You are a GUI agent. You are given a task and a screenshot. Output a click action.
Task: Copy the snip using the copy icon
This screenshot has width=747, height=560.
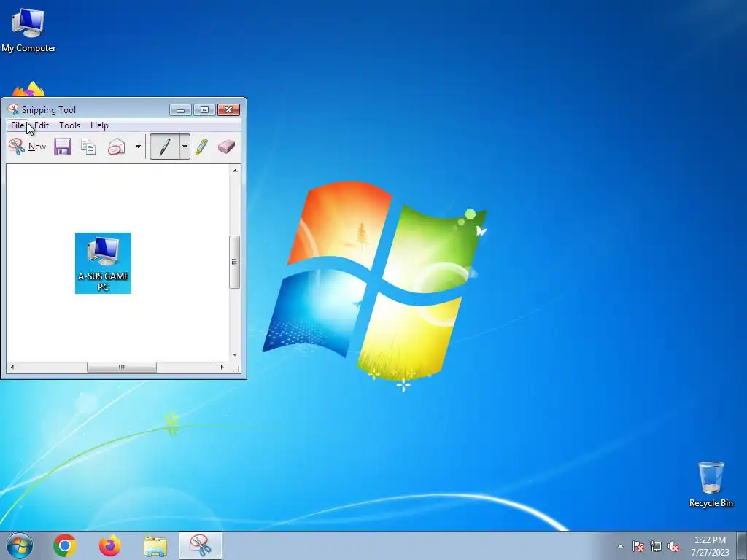click(x=88, y=147)
